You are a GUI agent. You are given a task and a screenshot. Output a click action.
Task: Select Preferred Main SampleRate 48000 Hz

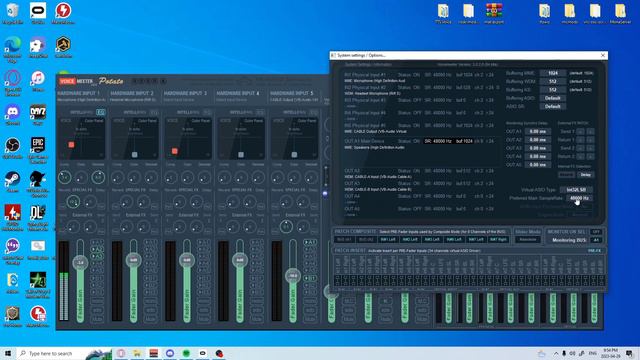[579, 198]
